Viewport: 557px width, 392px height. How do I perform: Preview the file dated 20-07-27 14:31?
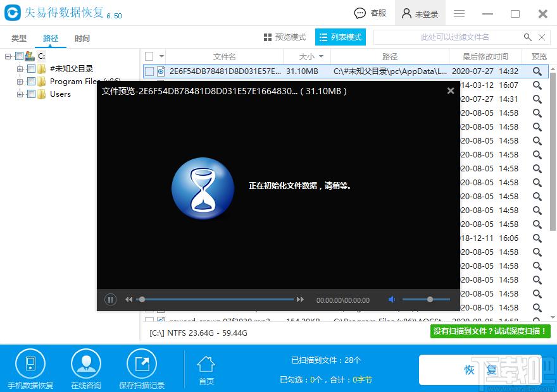[x=537, y=99]
